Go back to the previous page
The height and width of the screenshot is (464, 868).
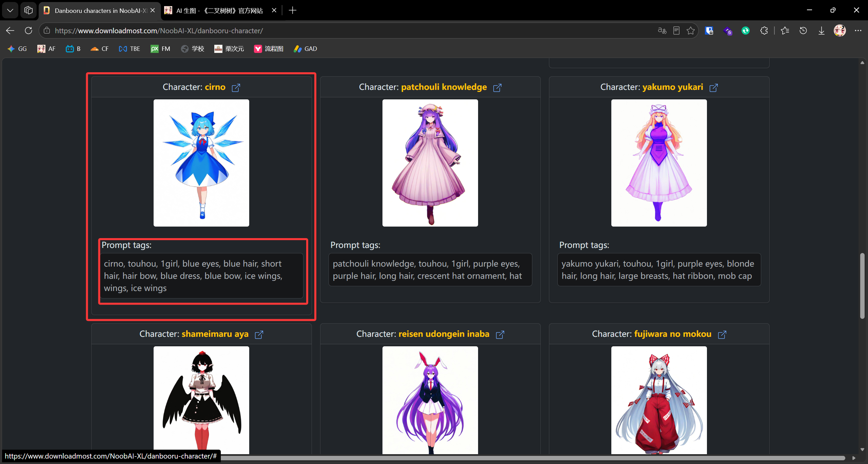10,31
